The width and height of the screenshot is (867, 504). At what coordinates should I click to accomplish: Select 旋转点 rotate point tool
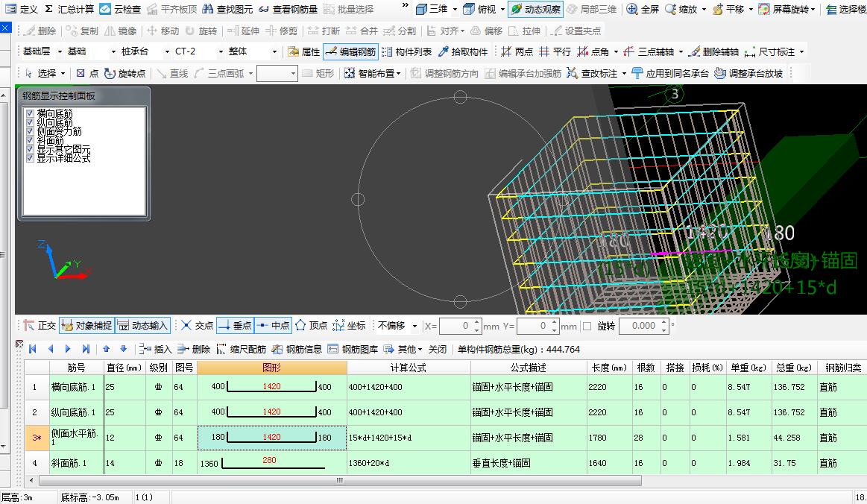point(125,73)
